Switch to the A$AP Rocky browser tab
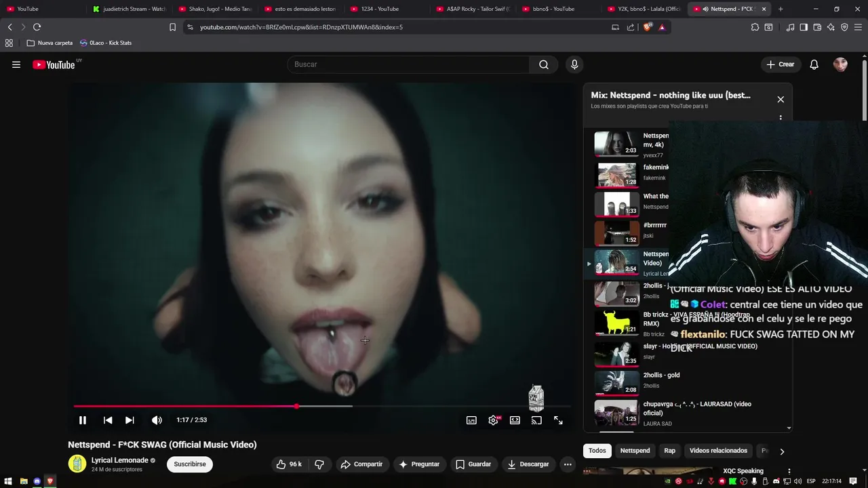This screenshot has width=868, height=488. pyautogui.click(x=473, y=9)
